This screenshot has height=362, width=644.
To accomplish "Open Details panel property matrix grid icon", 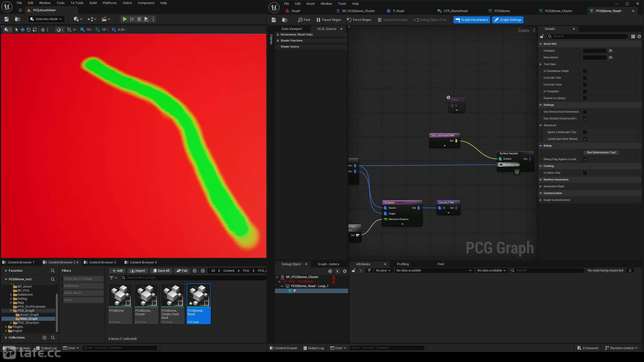I will point(633,36).
